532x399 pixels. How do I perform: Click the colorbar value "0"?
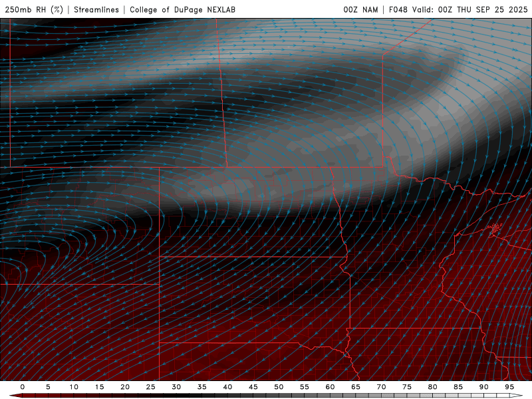23,387
